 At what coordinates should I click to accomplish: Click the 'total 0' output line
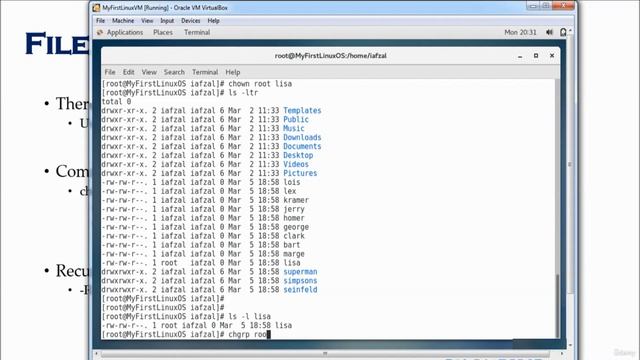coord(116,102)
